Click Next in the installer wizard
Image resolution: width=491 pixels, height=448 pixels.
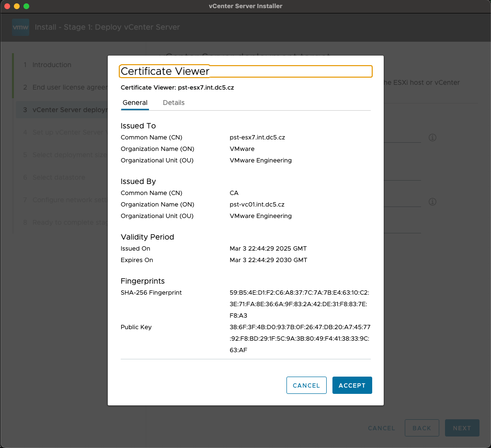pos(462,428)
